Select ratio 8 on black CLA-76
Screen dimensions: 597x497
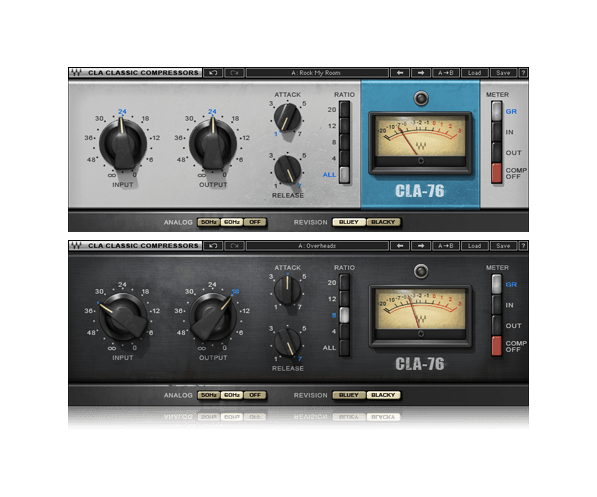point(345,315)
